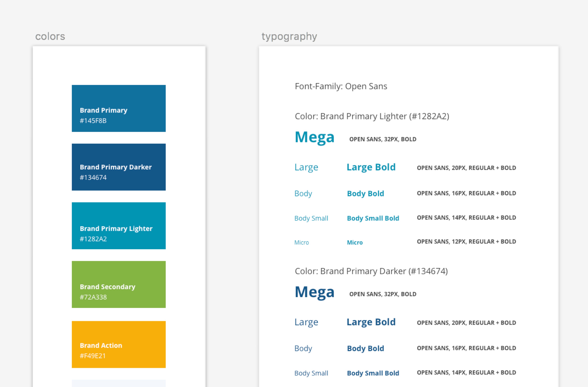
Task: Select the '#134674' hex label in swatch
Action: [93, 178]
